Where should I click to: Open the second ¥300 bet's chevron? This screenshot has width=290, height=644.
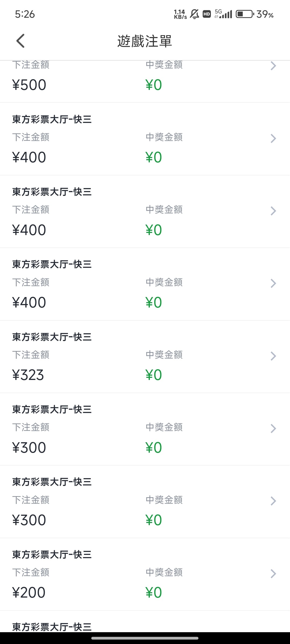pos(273,501)
